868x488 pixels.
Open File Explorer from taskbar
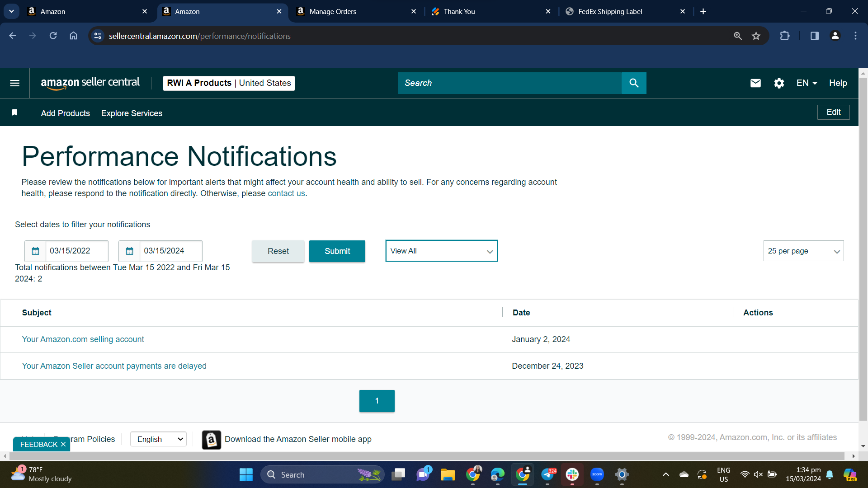pos(448,474)
